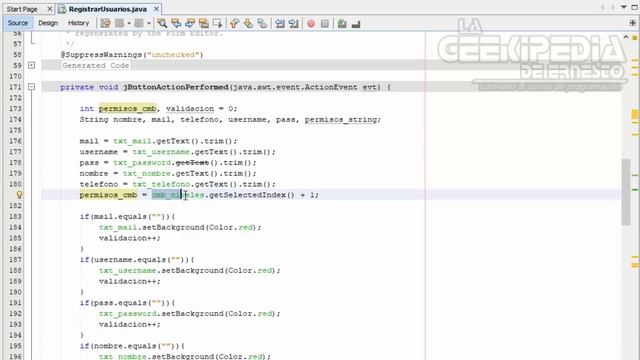640x360 pixels.
Task: Click the Comment code toolbar icon
Action: (x=342, y=24)
